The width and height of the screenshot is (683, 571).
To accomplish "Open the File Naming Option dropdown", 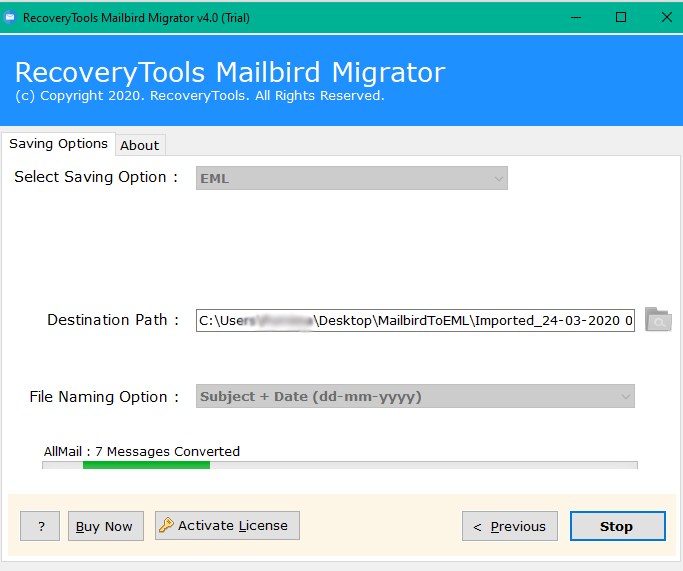I will click(415, 396).
